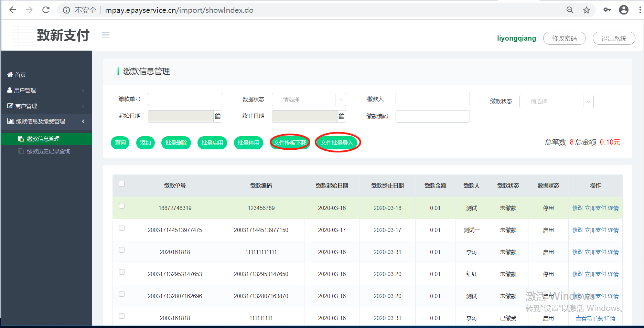Check the row for 18872748319
The width and height of the screenshot is (644, 328).
click(122, 206)
